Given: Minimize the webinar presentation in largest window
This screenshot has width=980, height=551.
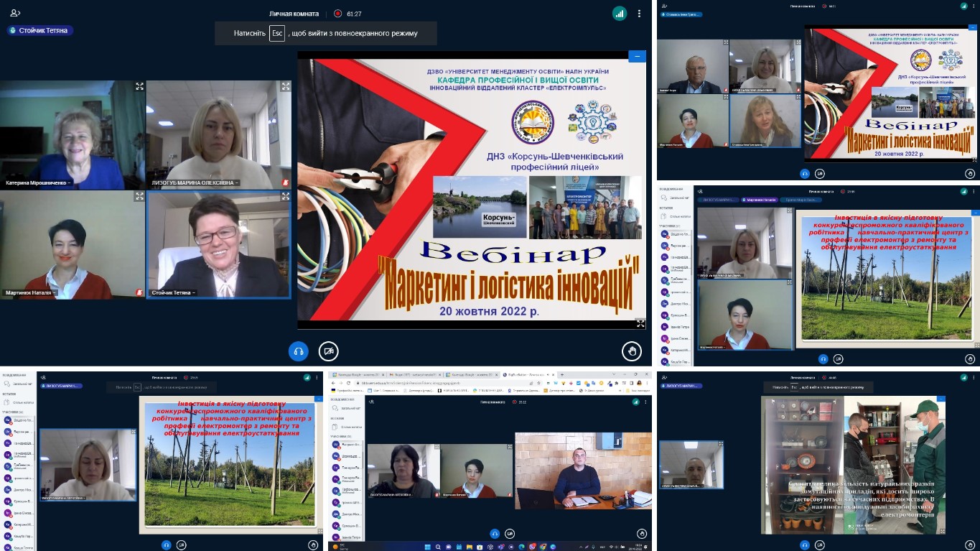Looking at the screenshot, I should click(637, 56).
